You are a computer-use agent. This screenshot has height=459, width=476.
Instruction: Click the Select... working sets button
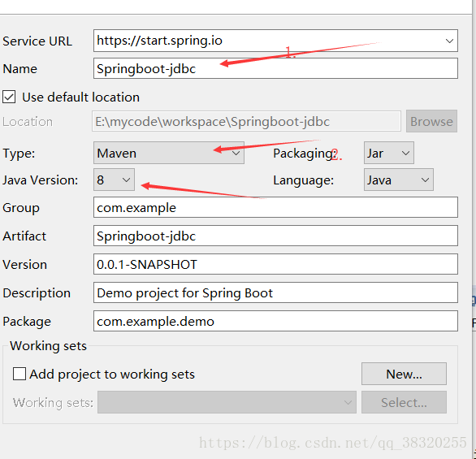(404, 402)
